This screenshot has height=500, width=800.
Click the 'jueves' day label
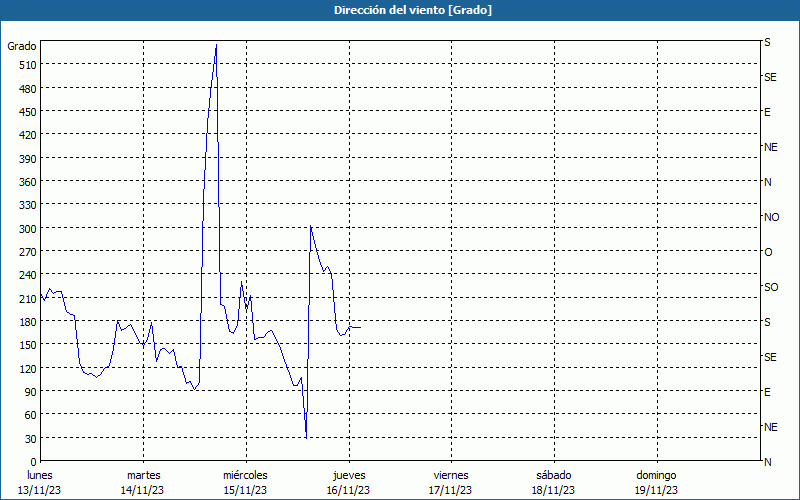coord(349,476)
